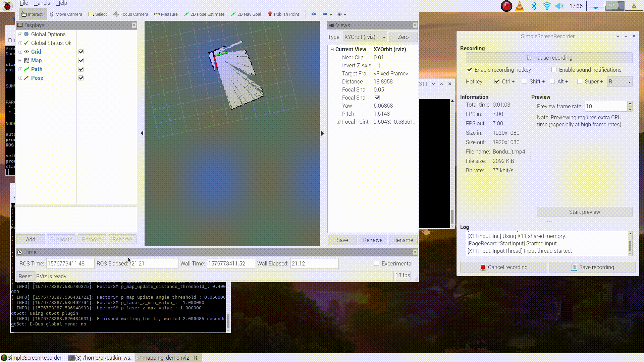Select the Focus Camera tool
The width and height of the screenshot is (644, 362).
point(130,14)
